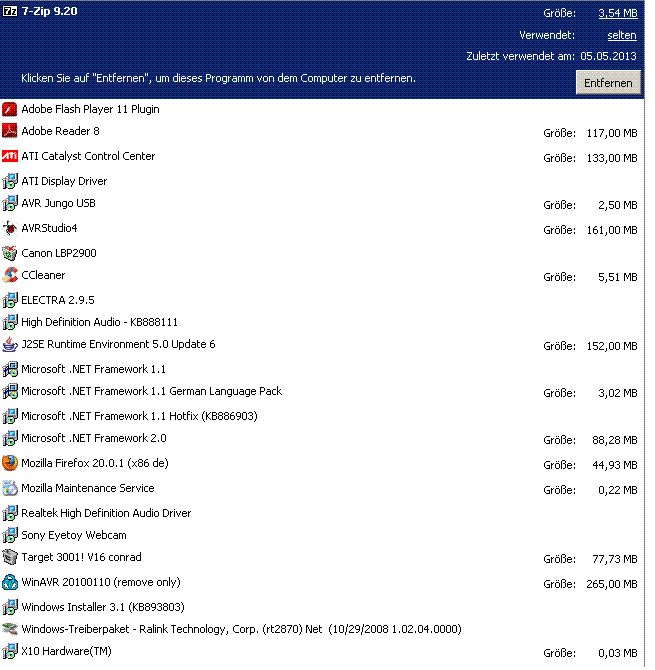The image size is (655, 670).
Task: Select Windows-Treiberpaket Ralink Technology entry
Action: [x=241, y=629]
